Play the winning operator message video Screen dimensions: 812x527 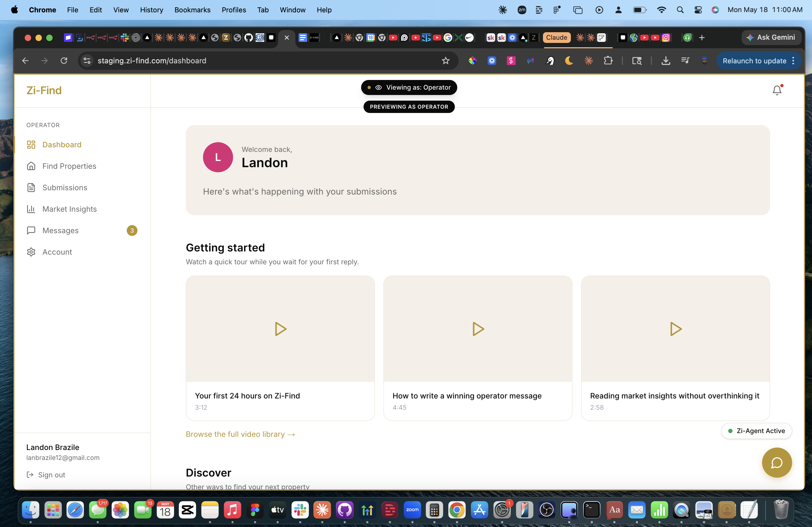coord(478,329)
